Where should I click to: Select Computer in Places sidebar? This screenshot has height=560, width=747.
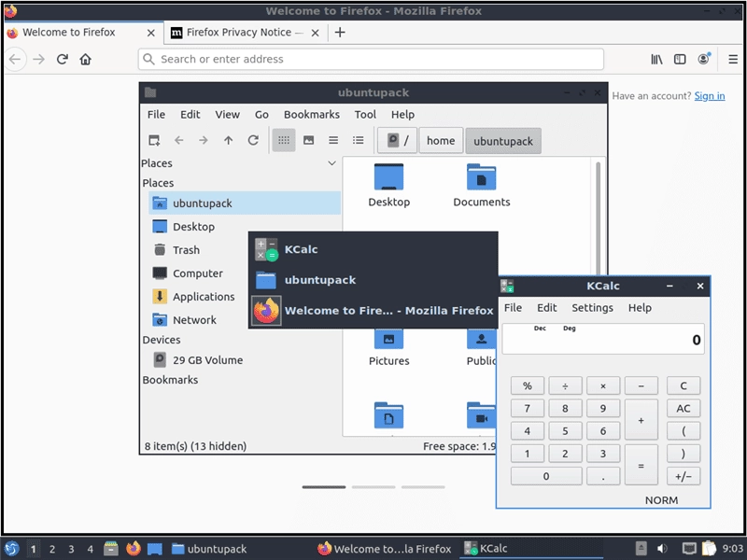coord(198,273)
